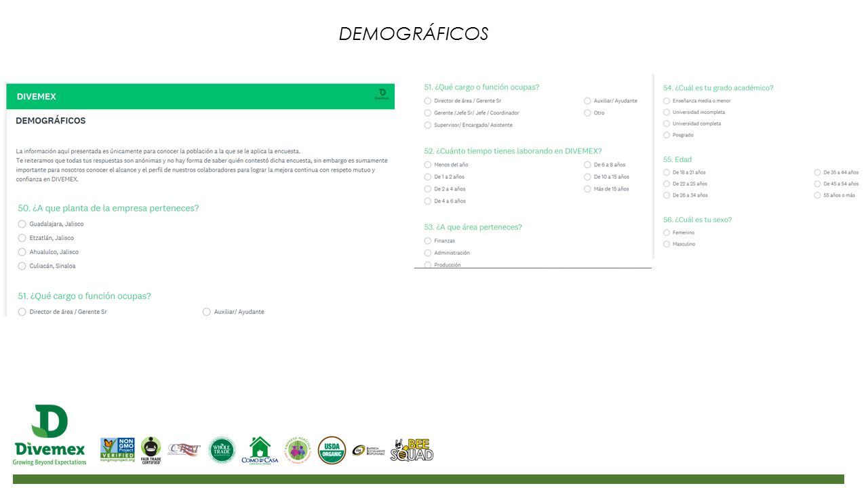The width and height of the screenshot is (868, 488).
Task: Click the introductory paragraph about anonymous answers
Action: (x=202, y=165)
